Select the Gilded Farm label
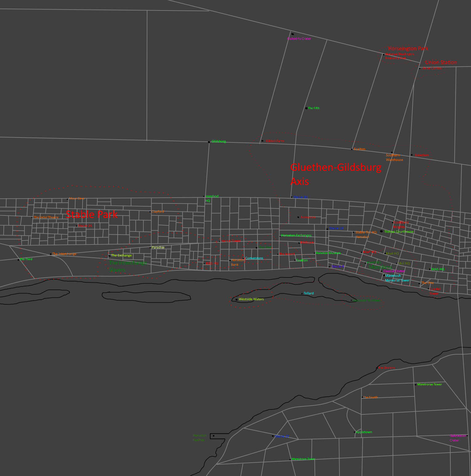Screen dimensions: 471x476 [x=275, y=141]
